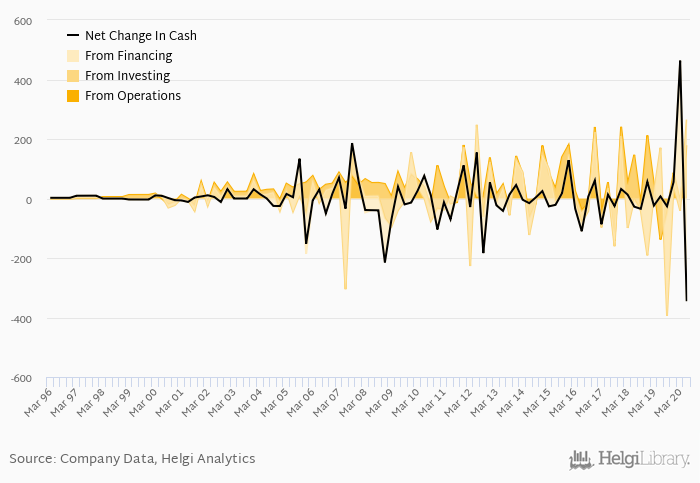This screenshot has height=483, width=700.
Task: Click the Mar 02 x-axis label
Action: [x=194, y=402]
